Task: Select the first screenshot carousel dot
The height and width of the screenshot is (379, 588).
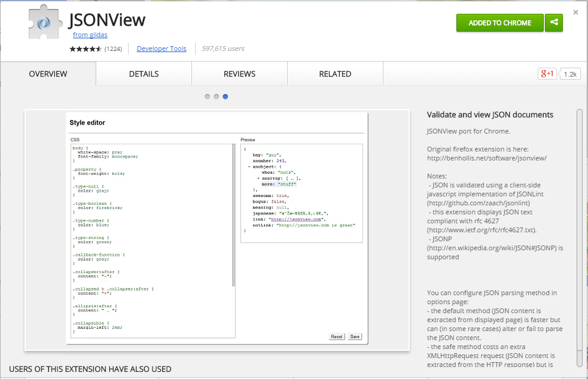Action: 208,97
